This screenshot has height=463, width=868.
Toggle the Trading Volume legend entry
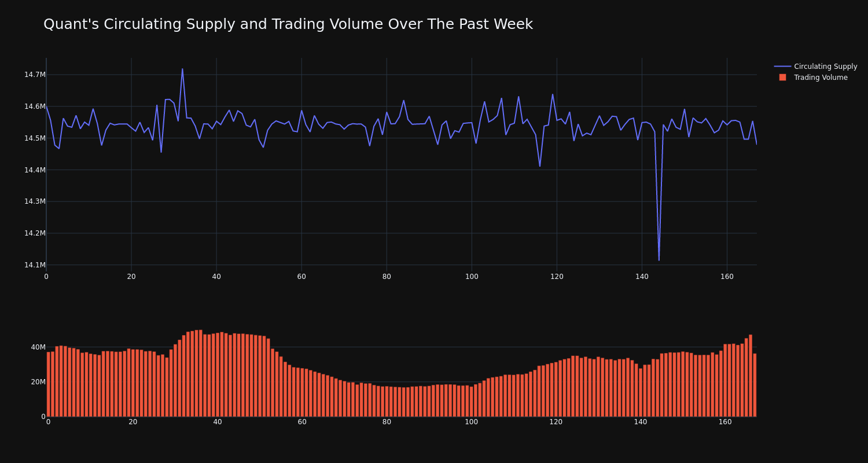pyautogui.click(x=815, y=78)
